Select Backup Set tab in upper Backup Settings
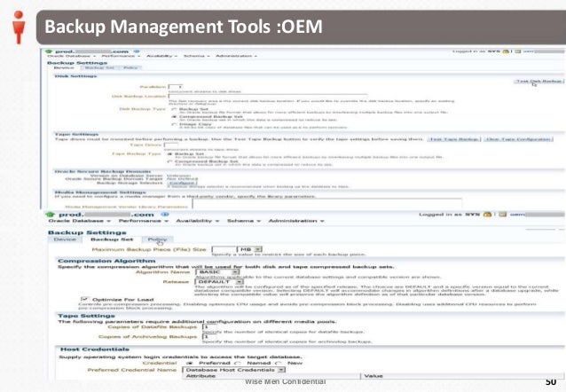 (x=99, y=68)
